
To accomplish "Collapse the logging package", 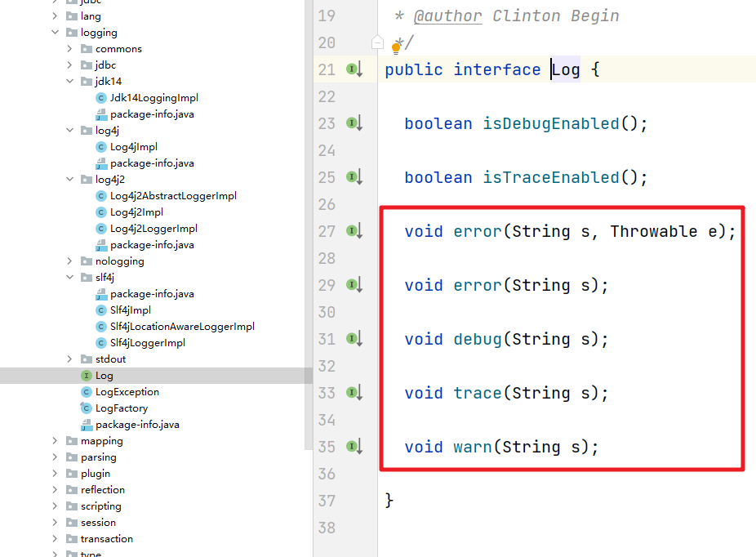I will point(55,33).
